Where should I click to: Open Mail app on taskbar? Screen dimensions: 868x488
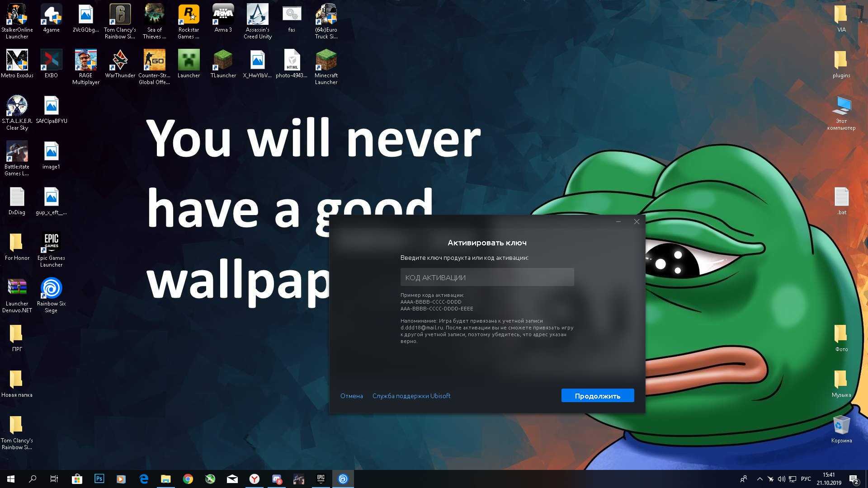[232, 479]
